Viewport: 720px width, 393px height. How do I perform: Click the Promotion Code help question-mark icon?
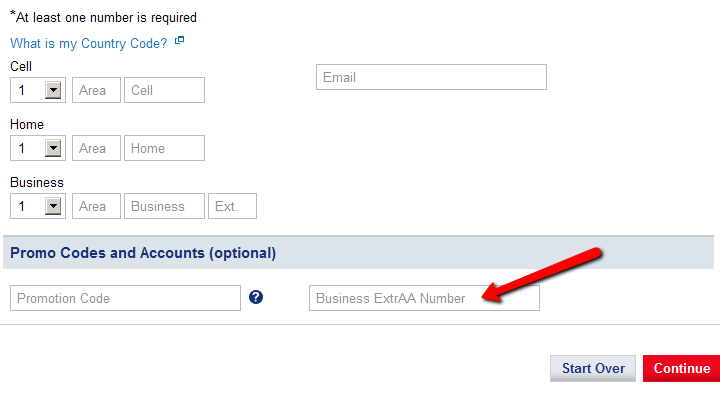(x=256, y=297)
